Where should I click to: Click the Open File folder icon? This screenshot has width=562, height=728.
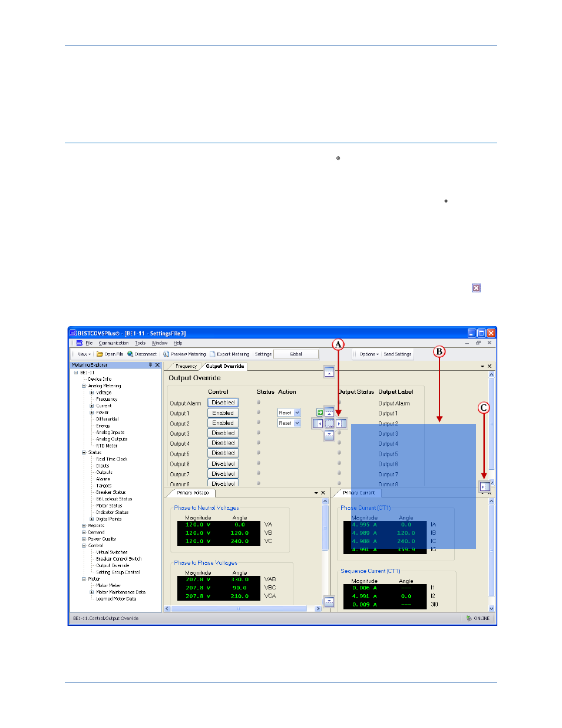coord(100,354)
